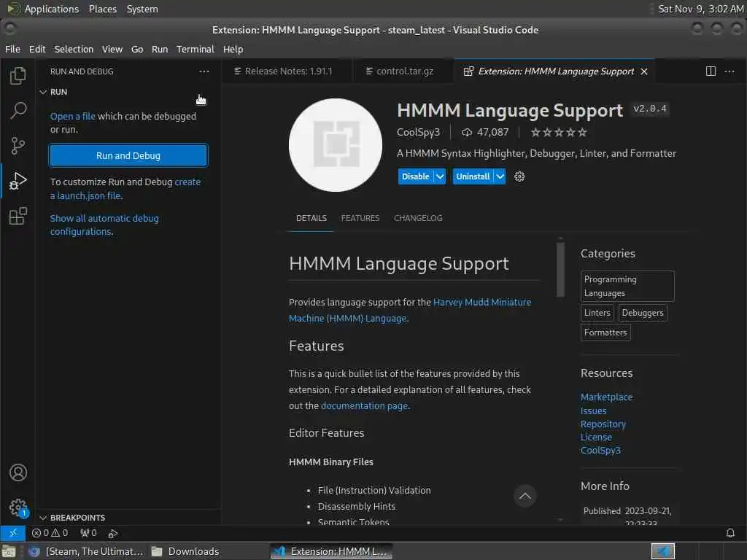747x560 pixels.
Task: Open the notifications bell icon
Action: click(x=729, y=533)
